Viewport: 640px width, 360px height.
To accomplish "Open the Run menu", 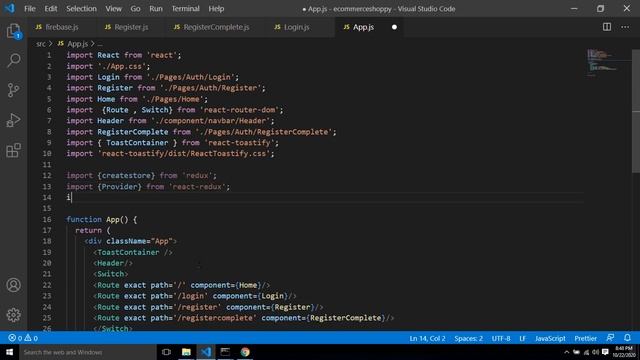I will coord(156,9).
